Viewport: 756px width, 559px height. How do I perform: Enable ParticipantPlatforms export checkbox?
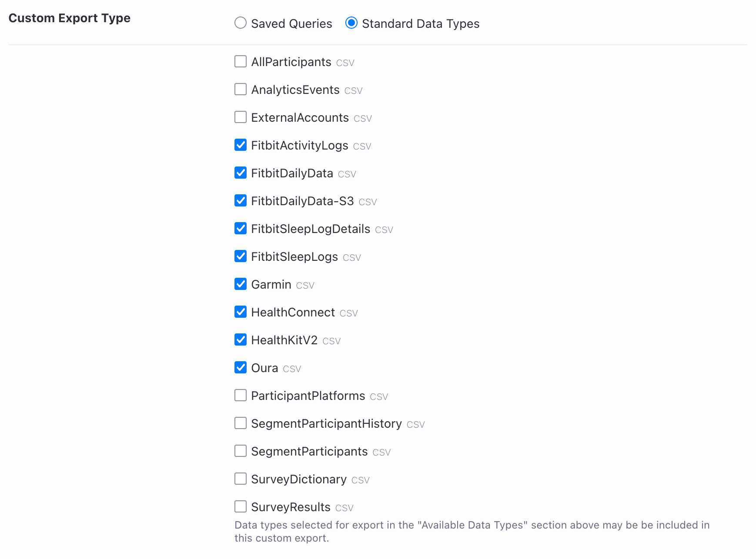click(x=241, y=396)
